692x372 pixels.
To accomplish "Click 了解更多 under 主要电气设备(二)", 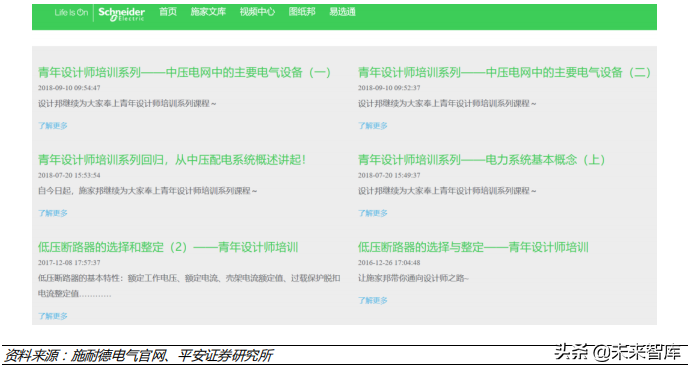I will pos(372,126).
